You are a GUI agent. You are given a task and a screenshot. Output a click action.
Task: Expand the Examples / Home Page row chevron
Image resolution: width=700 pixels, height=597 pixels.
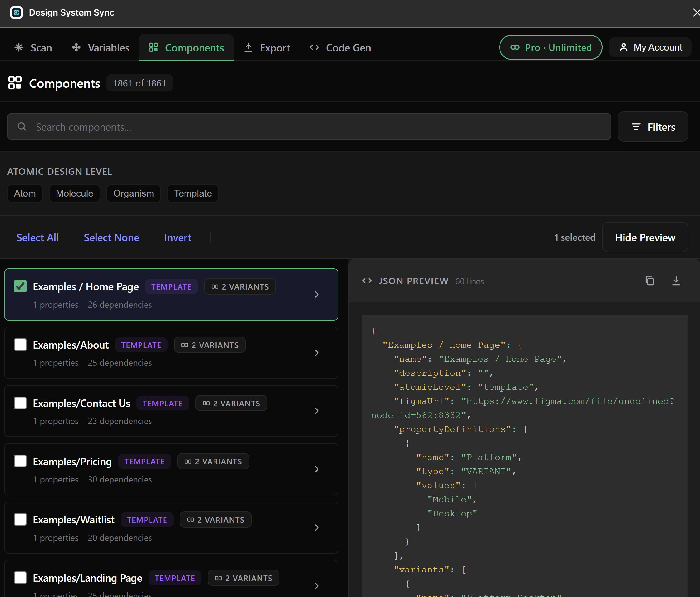click(x=317, y=295)
